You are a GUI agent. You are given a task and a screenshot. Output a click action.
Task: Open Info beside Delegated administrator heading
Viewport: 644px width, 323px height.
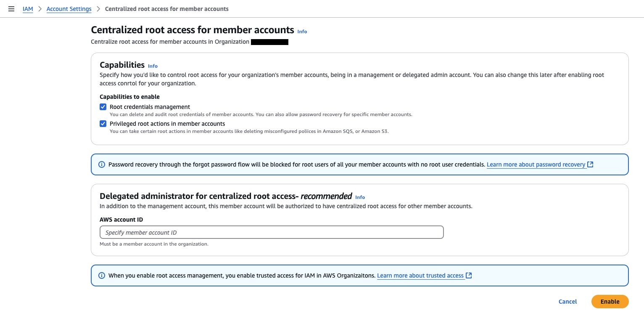coord(360,197)
